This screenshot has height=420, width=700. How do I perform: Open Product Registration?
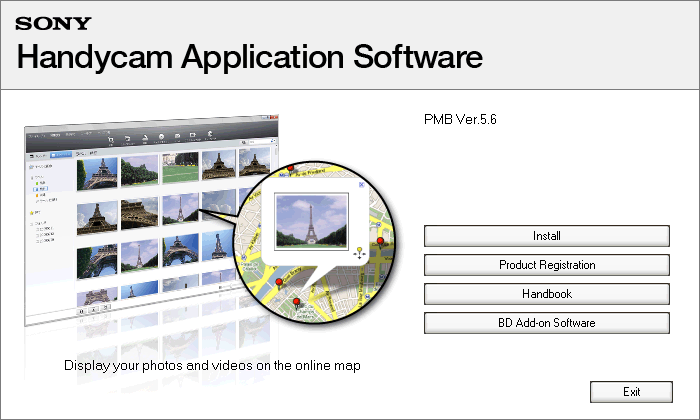[x=546, y=265]
